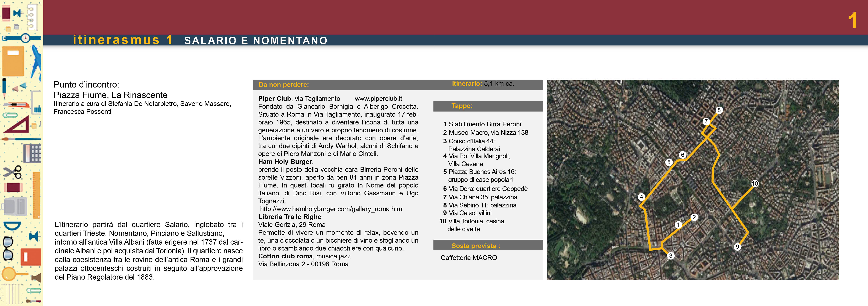The image size is (868, 306).
Task: Select map marker number 10
Action: coord(755,183)
